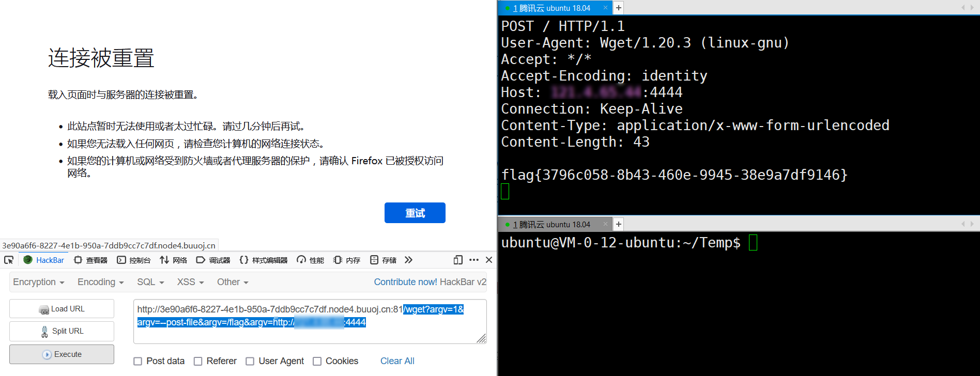Switch to the 网络 (Network) tab
Image resolution: width=980 pixels, height=376 pixels.
point(173,260)
